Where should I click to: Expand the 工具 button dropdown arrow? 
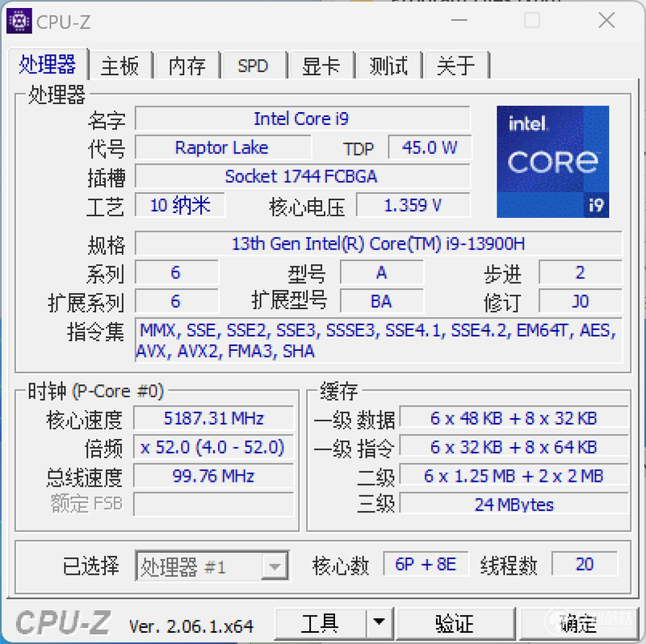[379, 621]
